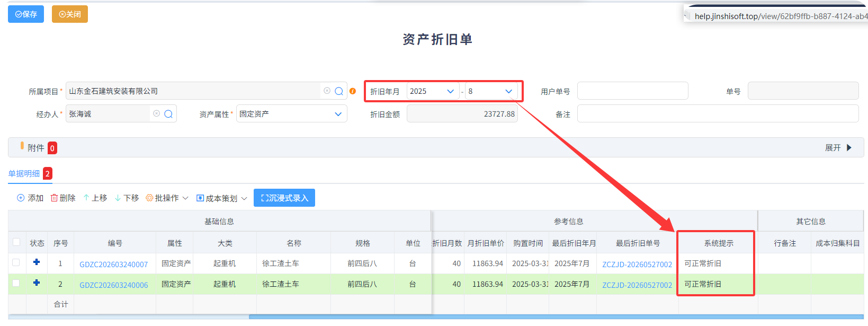Viewport: 868px width, 326px height.
Task: Click the 起重机 category cell in row 1
Action: click(x=225, y=263)
